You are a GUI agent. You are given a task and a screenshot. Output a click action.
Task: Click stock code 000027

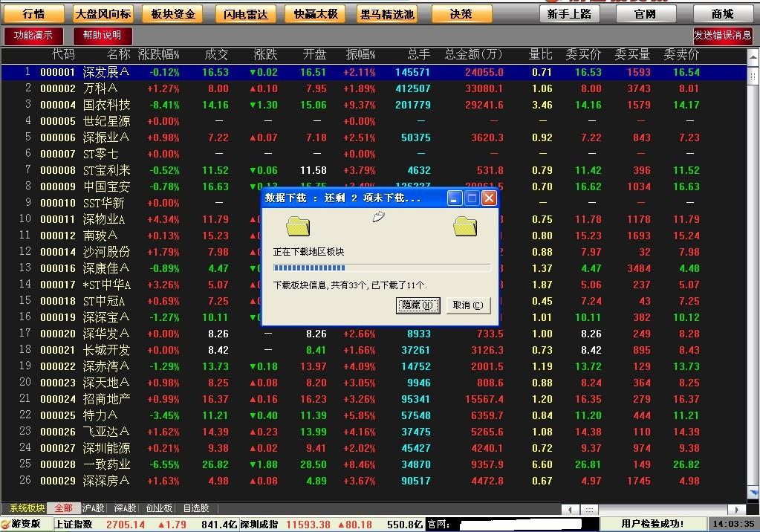(x=58, y=448)
